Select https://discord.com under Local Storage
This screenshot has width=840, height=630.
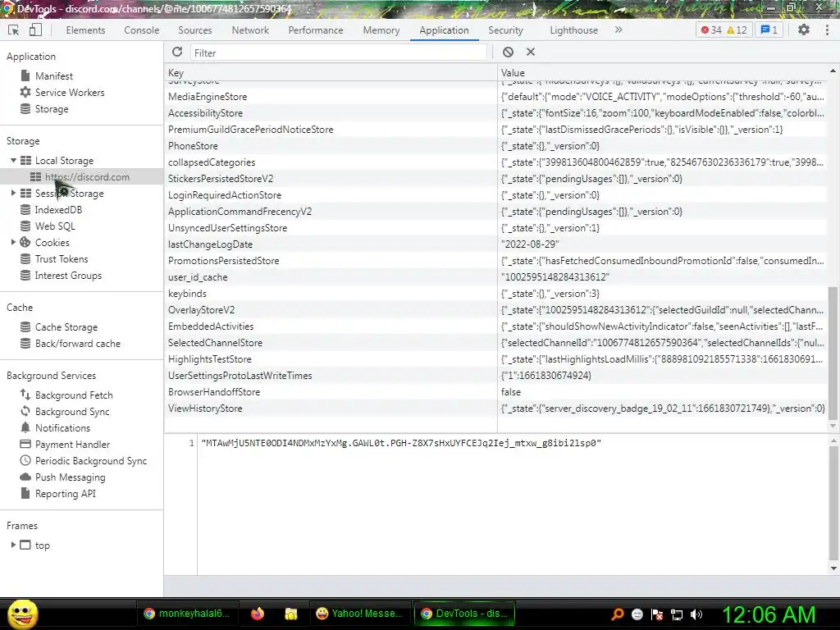87,177
